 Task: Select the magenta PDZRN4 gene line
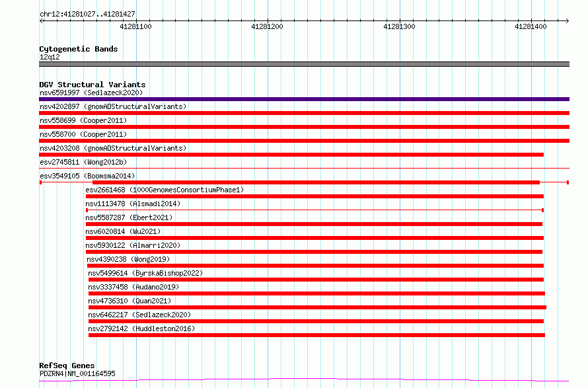point(304,380)
